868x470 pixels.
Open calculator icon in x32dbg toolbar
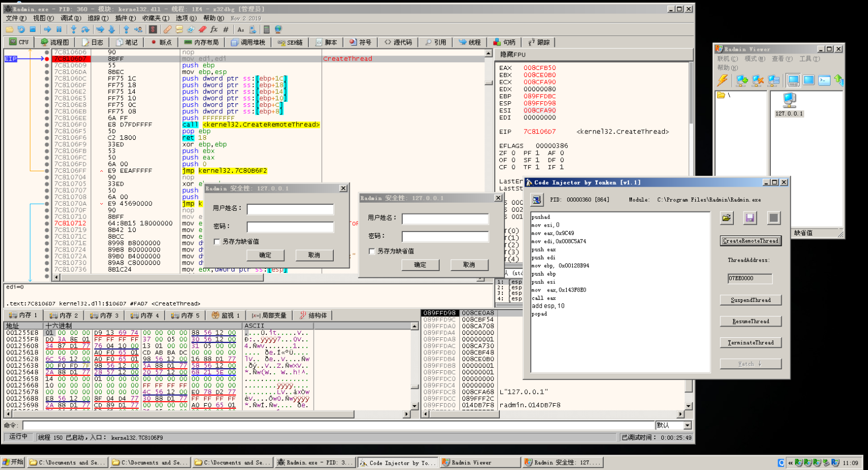266,29
